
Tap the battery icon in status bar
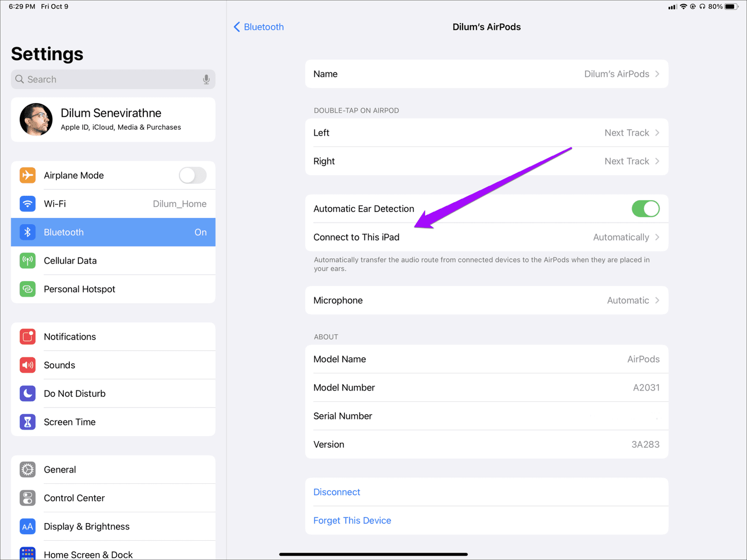pyautogui.click(x=731, y=6)
